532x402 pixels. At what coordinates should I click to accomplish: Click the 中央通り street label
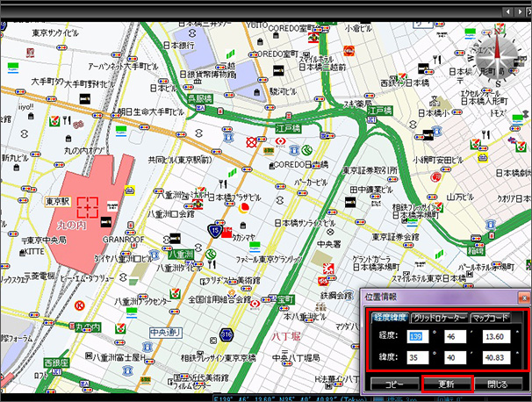pos(166,333)
